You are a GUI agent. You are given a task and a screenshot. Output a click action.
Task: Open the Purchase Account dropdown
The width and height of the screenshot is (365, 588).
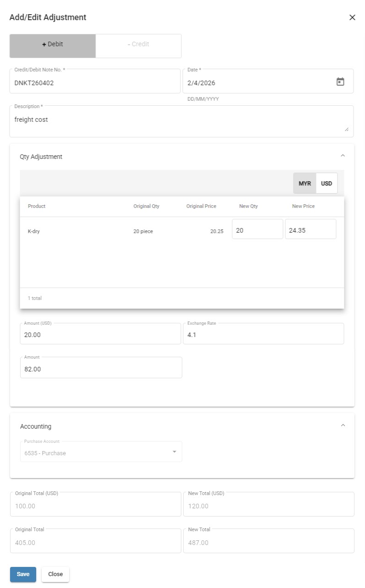click(x=101, y=452)
